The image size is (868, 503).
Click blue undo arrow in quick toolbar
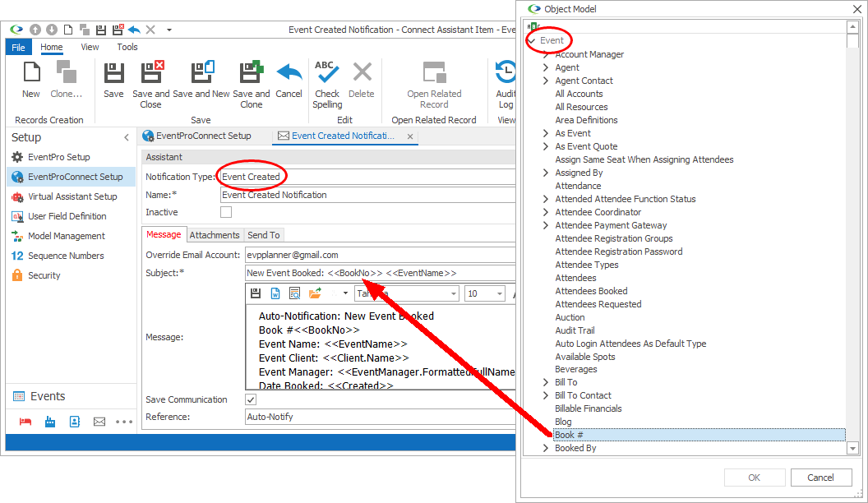tap(134, 30)
